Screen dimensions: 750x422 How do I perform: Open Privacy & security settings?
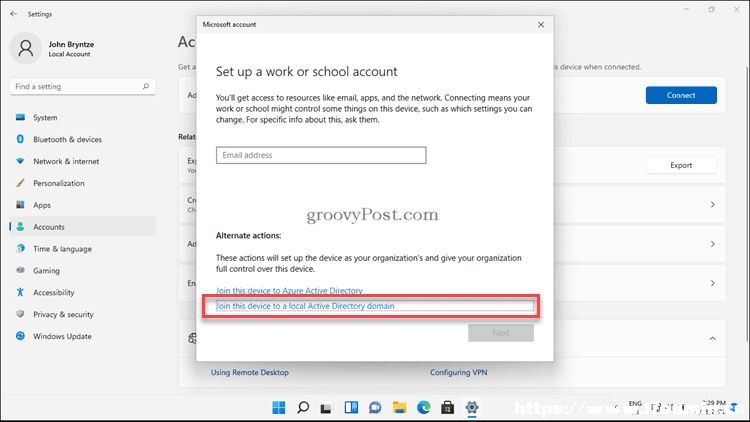tap(83, 314)
